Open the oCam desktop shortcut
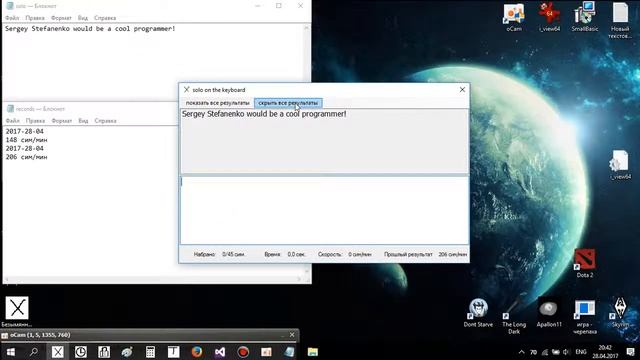 [x=513, y=17]
